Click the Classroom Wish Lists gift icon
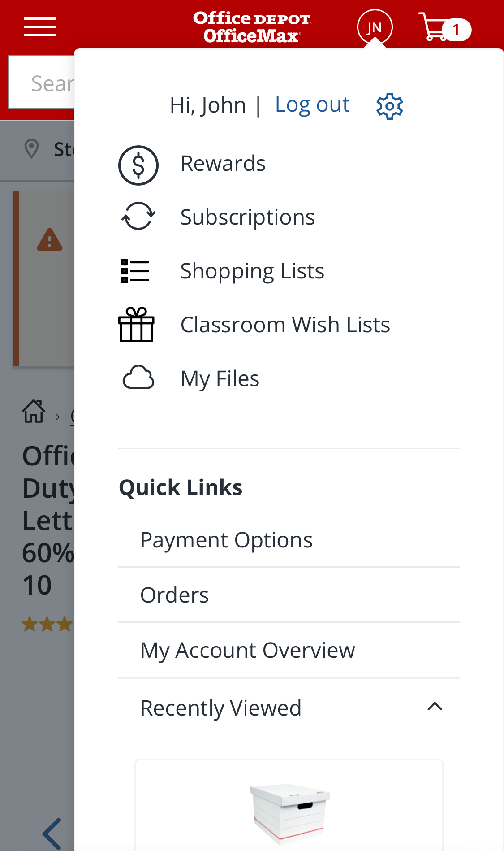 137,325
